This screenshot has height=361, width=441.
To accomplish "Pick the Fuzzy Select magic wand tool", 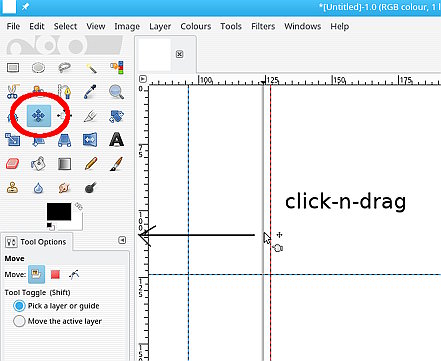I will point(91,68).
